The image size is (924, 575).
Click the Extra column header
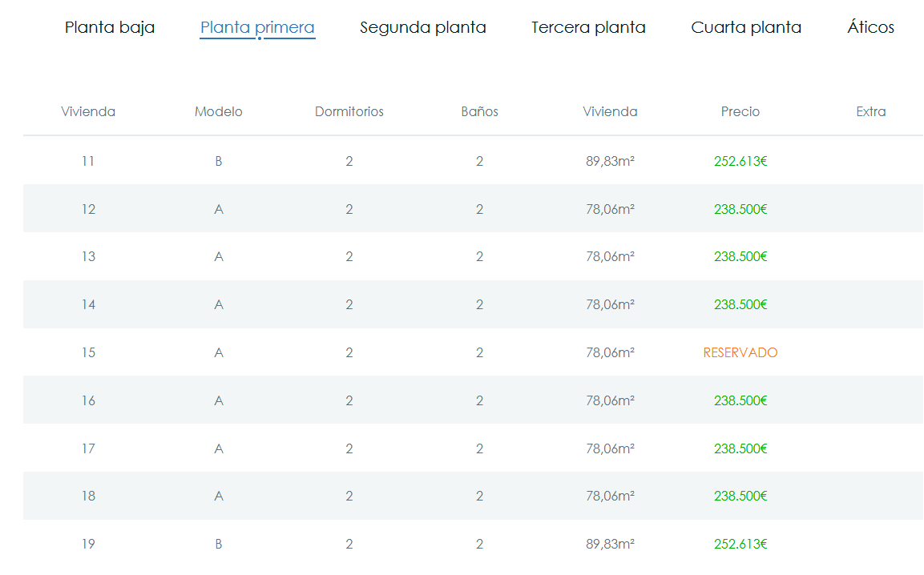[x=870, y=111]
